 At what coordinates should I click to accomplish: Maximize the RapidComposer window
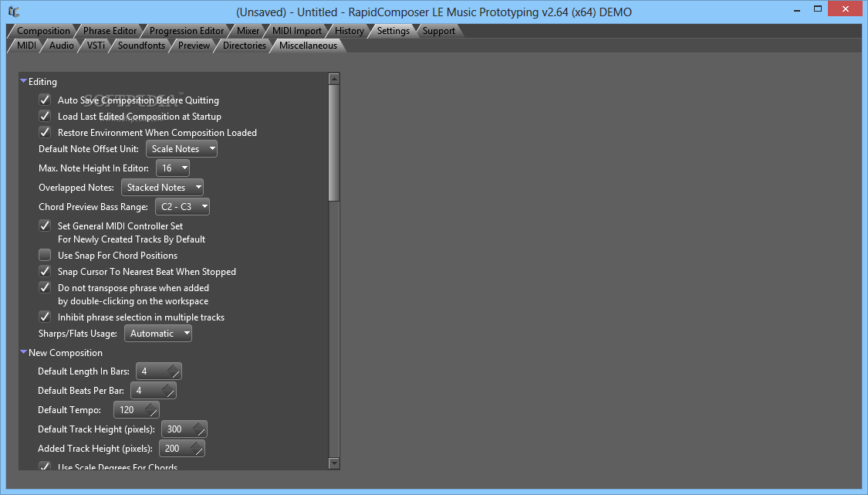818,9
